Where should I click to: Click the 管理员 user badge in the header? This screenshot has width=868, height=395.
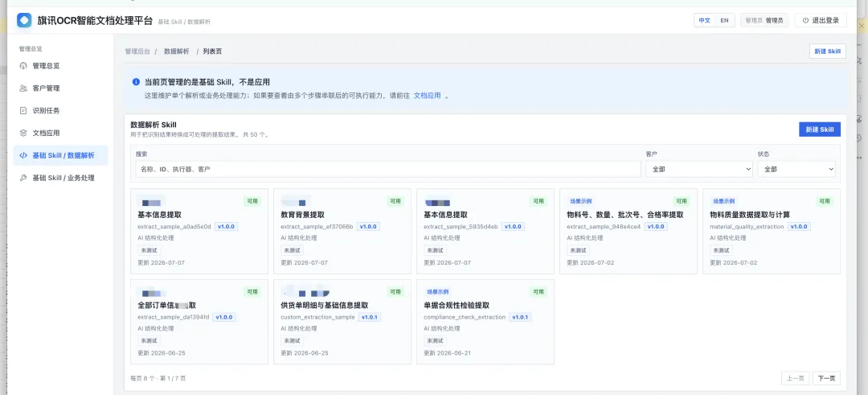764,20
